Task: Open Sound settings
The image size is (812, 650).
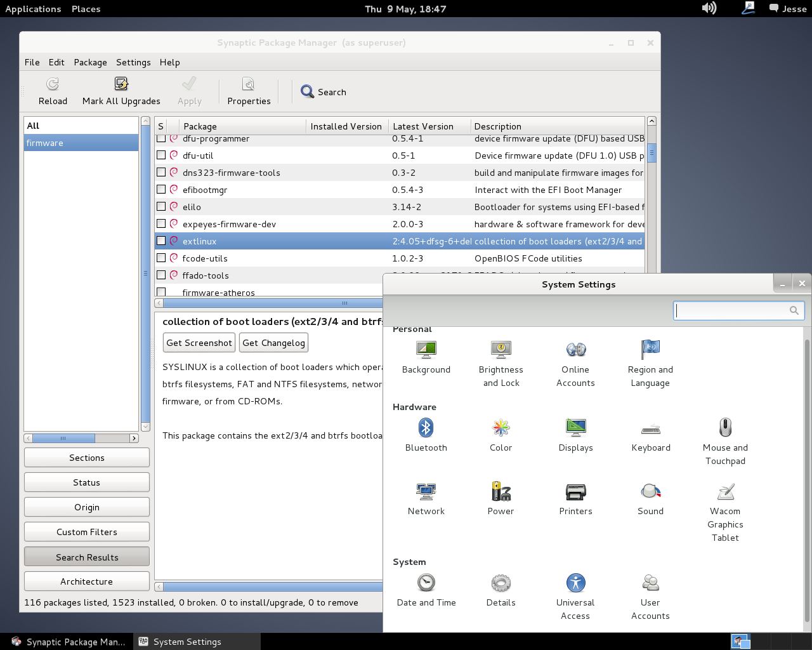Action: pos(651,499)
